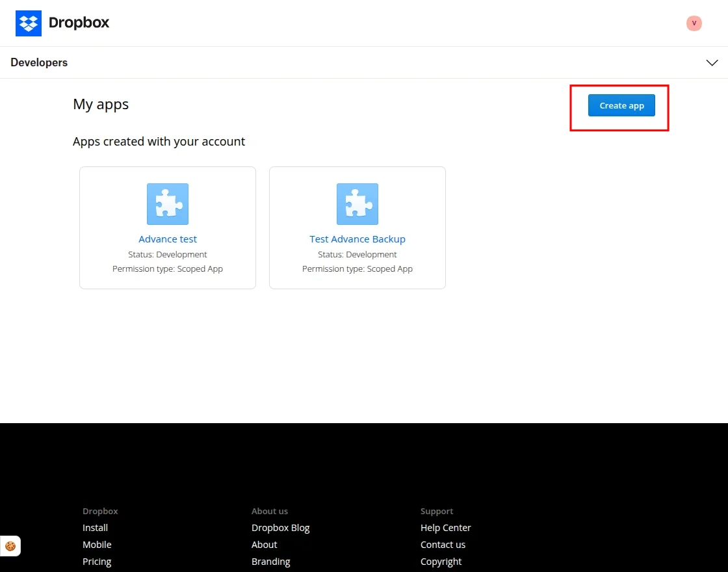Image resolution: width=728 pixels, height=572 pixels.
Task: Open the Branding footer link
Action: [270, 562]
